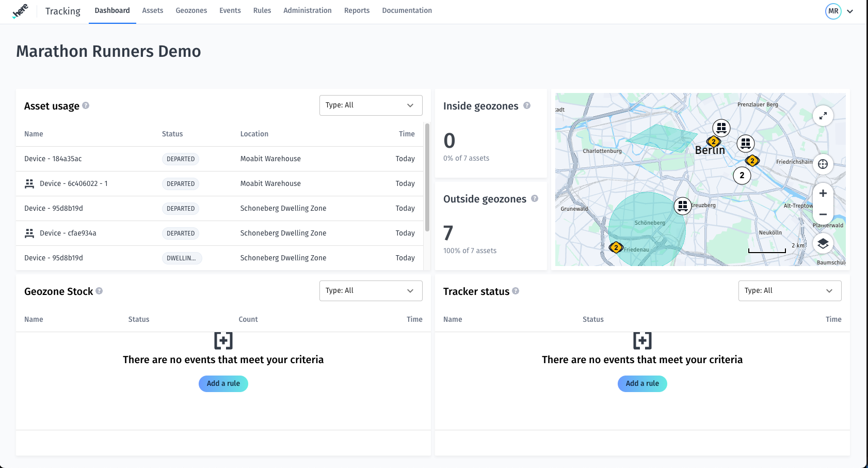868x468 pixels.
Task: Click the map layers icon
Action: pyautogui.click(x=823, y=243)
